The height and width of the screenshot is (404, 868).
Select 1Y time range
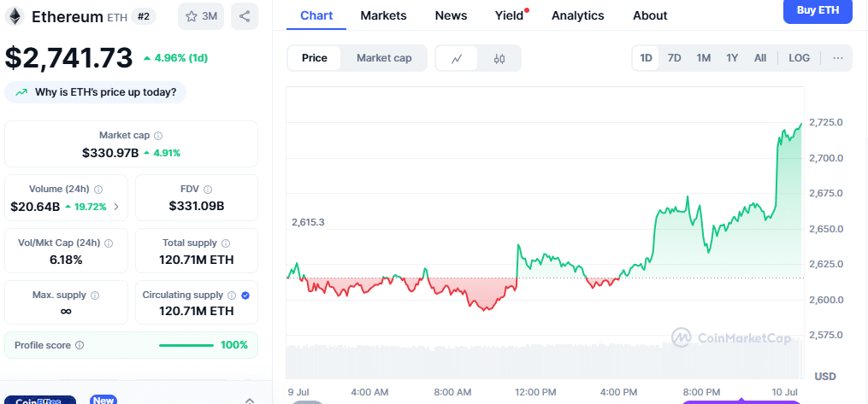coord(732,58)
